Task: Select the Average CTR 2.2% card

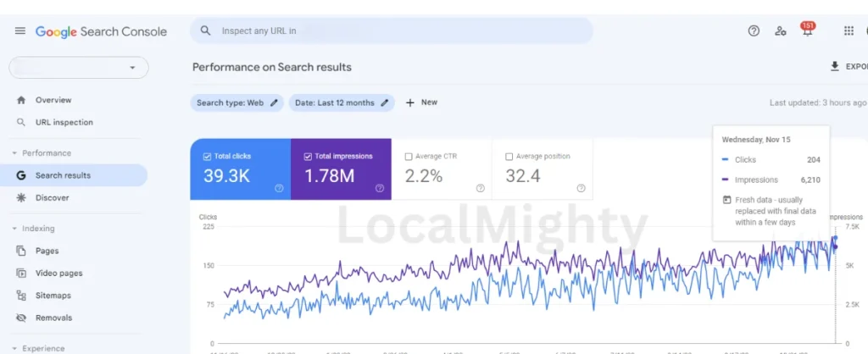Action: point(442,169)
